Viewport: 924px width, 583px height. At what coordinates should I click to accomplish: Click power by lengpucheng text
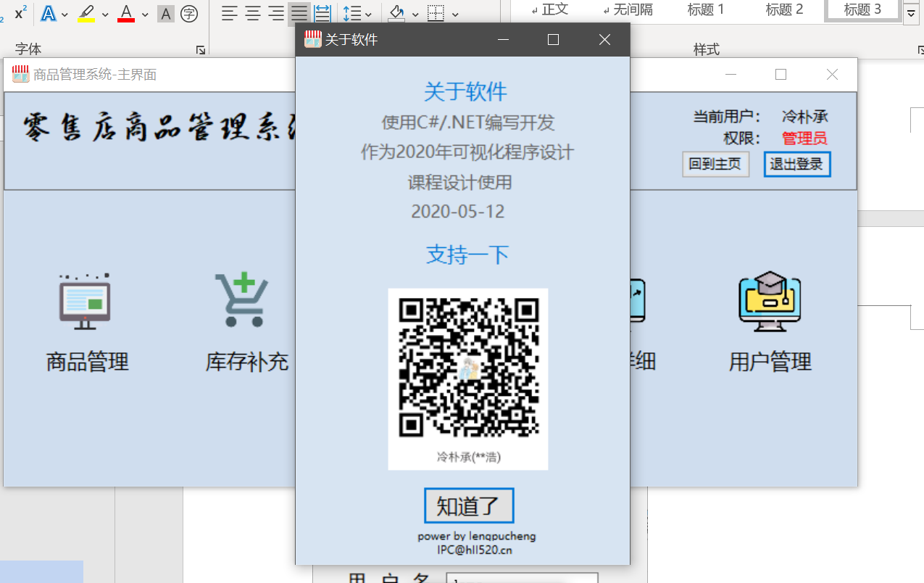pyautogui.click(x=477, y=537)
